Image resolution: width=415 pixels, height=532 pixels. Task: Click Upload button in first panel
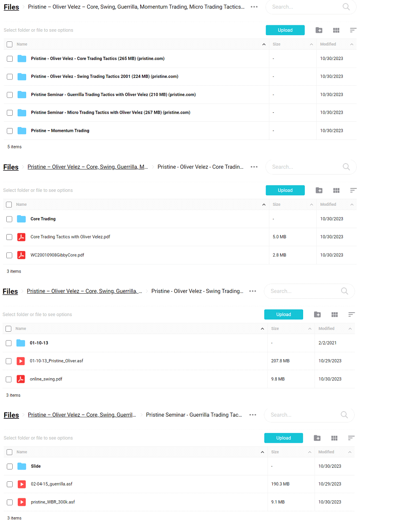click(285, 30)
